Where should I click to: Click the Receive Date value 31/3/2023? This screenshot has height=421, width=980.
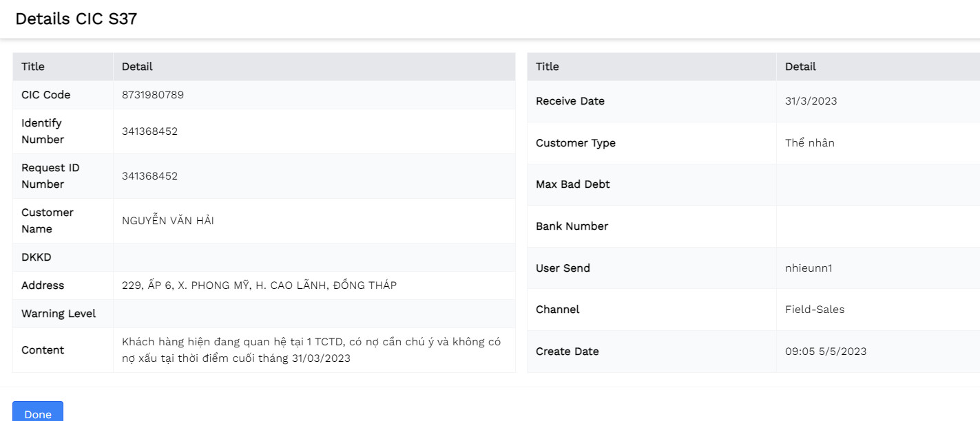click(x=811, y=101)
